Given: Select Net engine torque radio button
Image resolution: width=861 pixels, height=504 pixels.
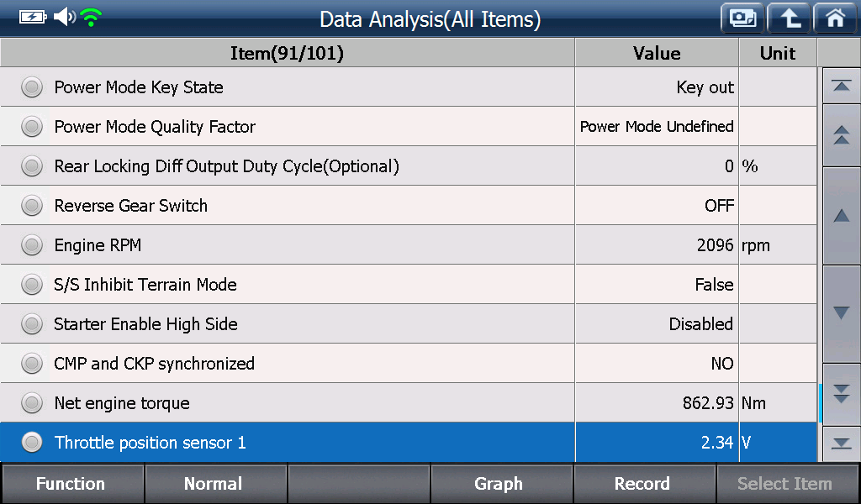Looking at the screenshot, I should [x=32, y=403].
